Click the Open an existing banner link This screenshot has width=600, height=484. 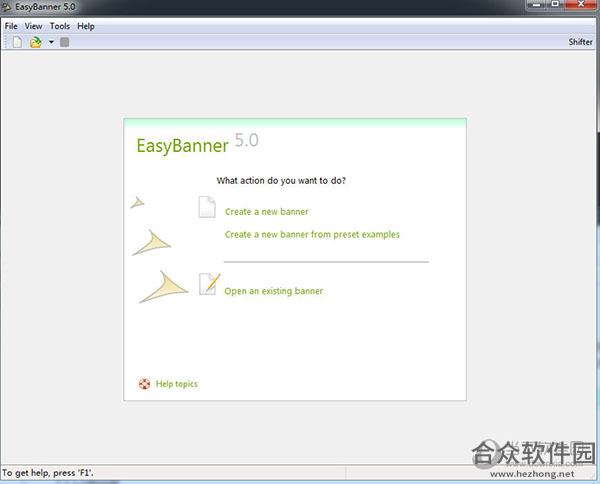tap(274, 291)
